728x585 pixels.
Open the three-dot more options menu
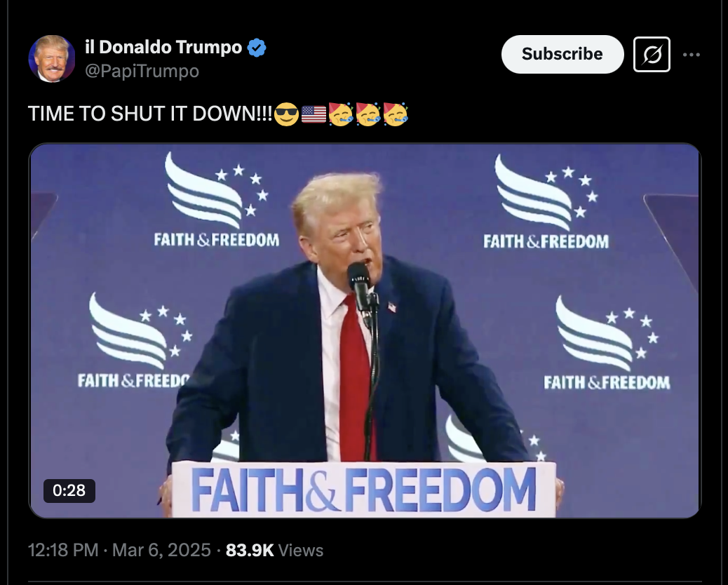click(x=692, y=55)
